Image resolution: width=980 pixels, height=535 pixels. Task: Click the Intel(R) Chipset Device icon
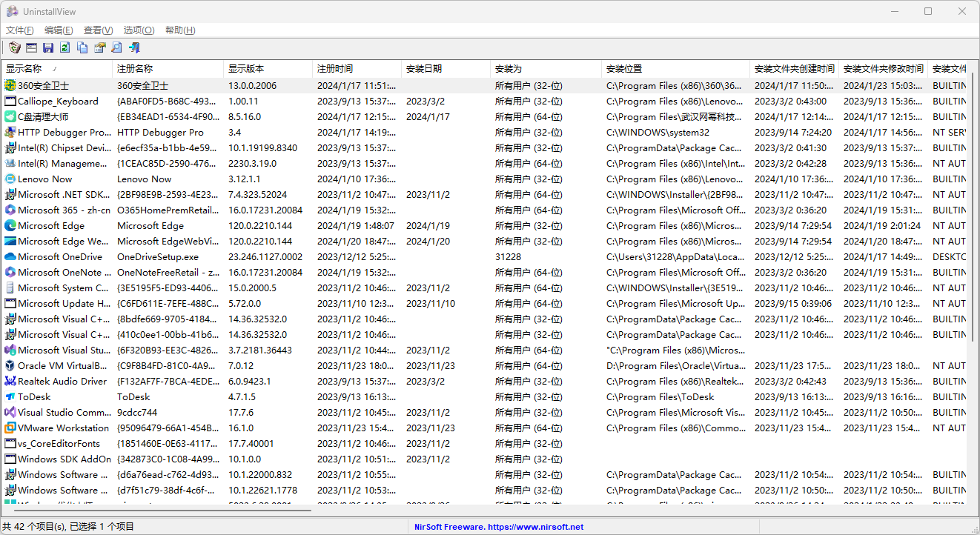click(x=10, y=148)
